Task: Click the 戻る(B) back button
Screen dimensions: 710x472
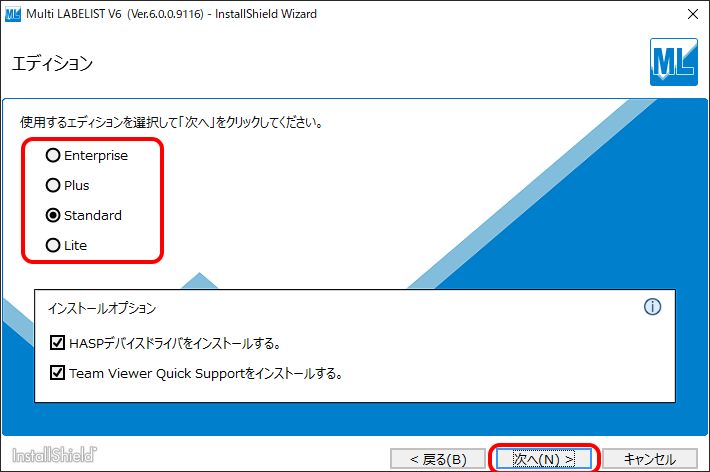Action: pos(438,459)
